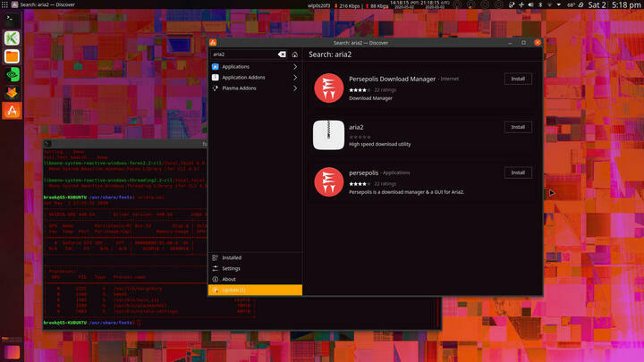Click 'Search: aria2' page heading

click(330, 55)
